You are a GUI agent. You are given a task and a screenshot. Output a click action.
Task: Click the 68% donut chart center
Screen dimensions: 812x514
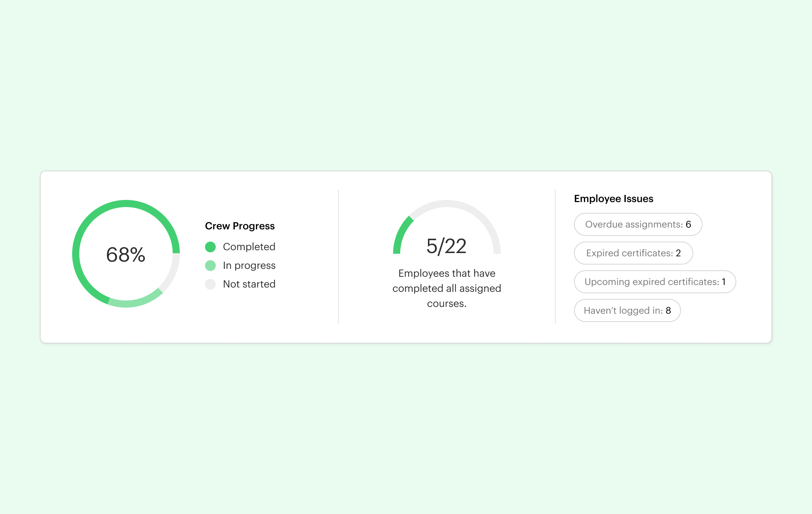click(126, 254)
